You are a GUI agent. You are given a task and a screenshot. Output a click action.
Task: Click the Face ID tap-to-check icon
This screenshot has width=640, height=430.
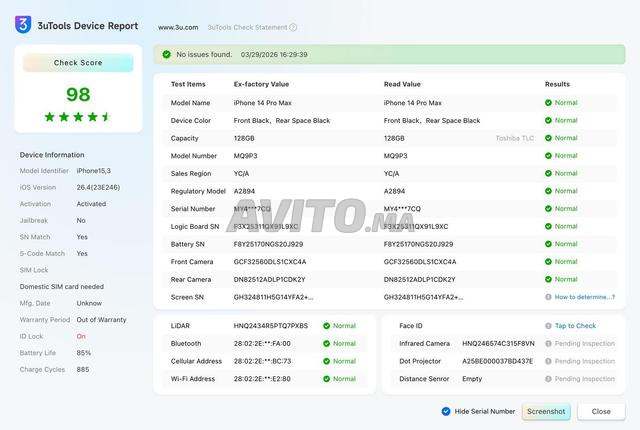tap(548, 326)
